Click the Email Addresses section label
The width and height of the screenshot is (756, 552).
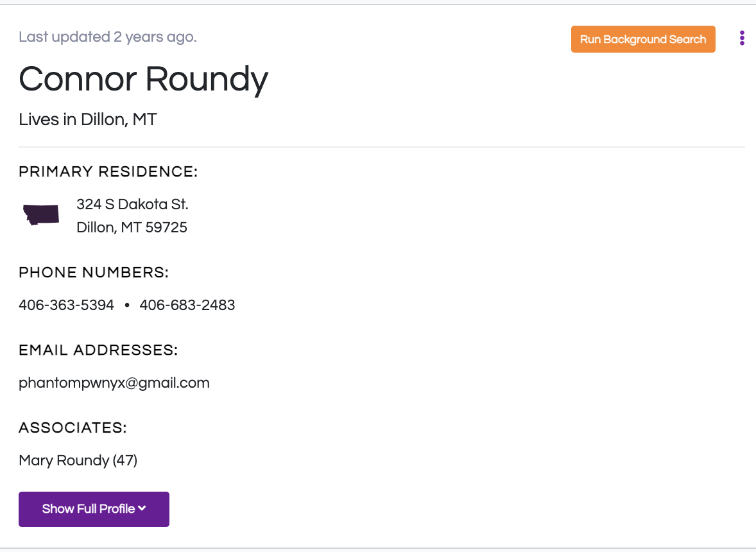[98, 350]
